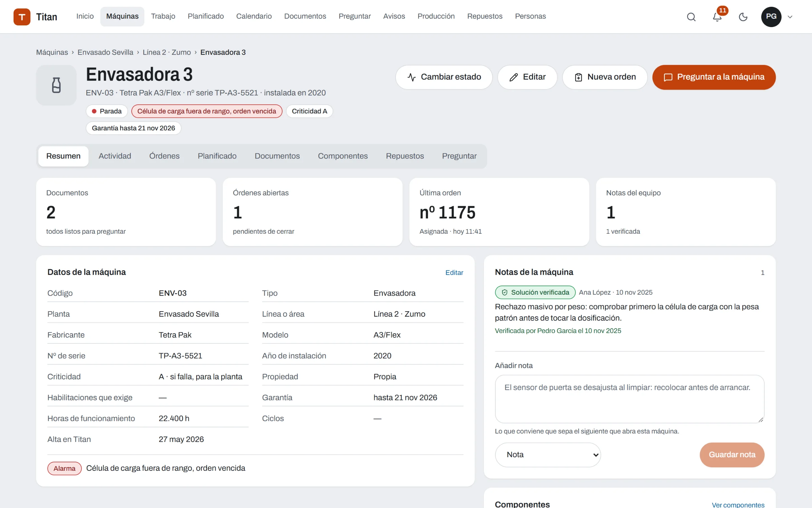Expand the user menu chevron
This screenshot has height=508, width=812.
pos(790,17)
